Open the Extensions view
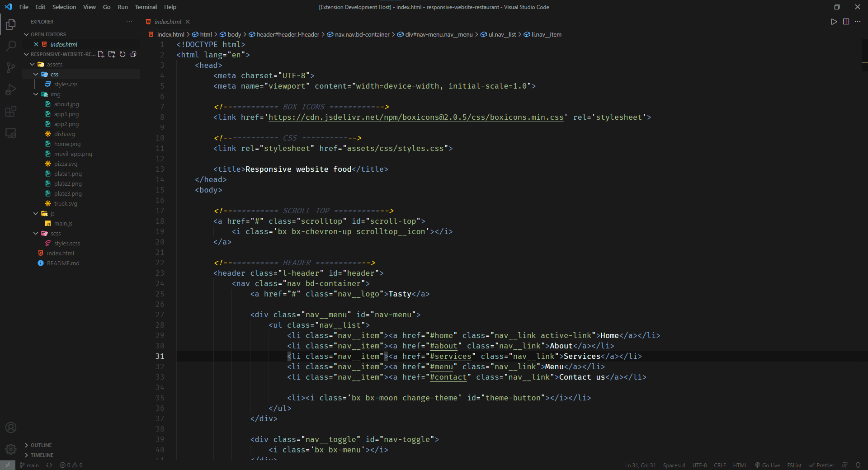The width and height of the screenshot is (868, 470). point(11,111)
